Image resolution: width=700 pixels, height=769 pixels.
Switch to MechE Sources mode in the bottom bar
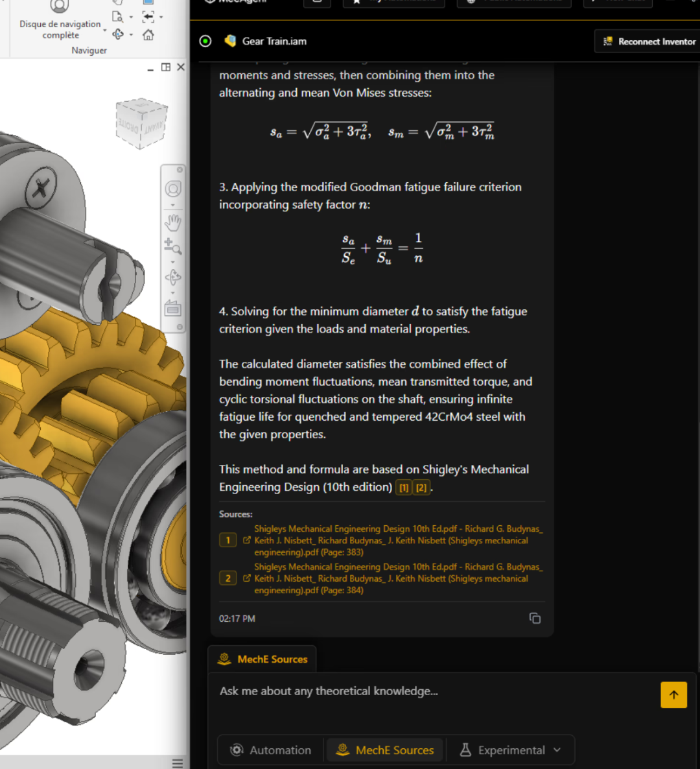pyautogui.click(x=385, y=750)
